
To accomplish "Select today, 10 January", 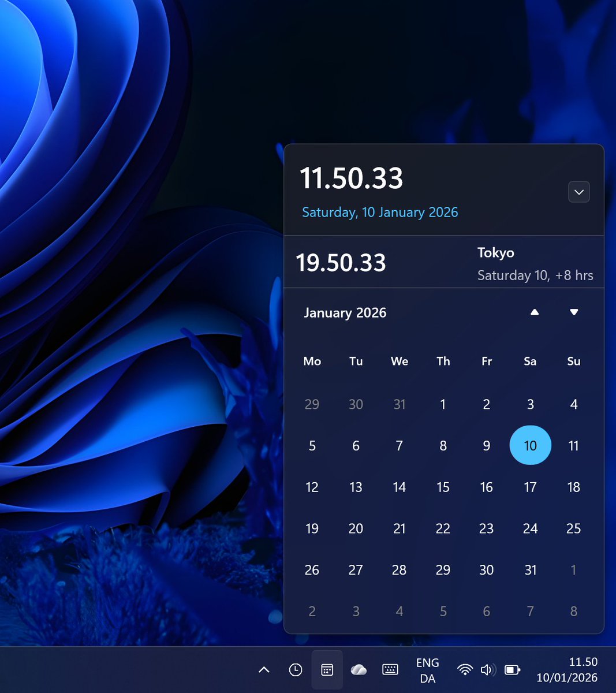I will [x=531, y=445].
